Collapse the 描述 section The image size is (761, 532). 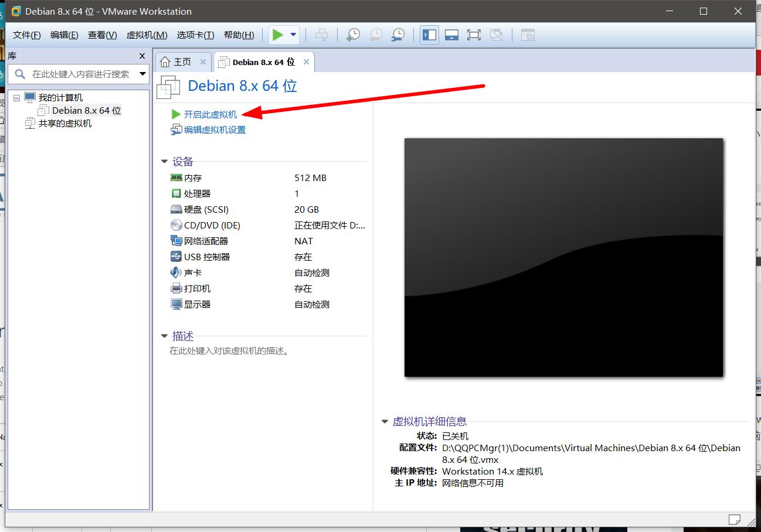coord(165,336)
